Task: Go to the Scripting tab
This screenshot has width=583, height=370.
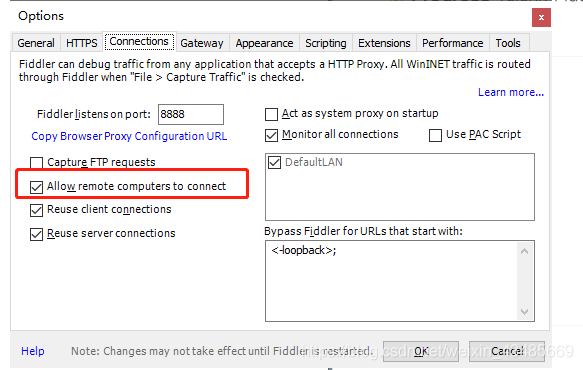Action: 326,43
